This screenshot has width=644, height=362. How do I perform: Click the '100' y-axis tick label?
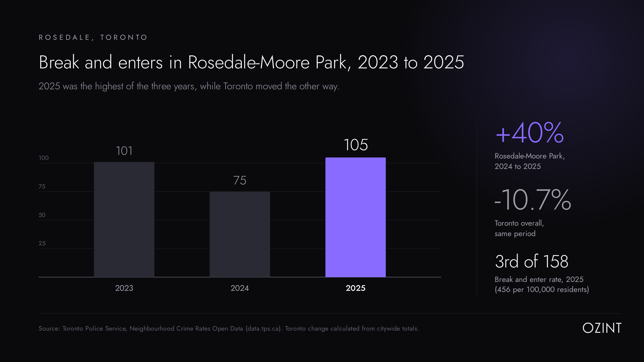point(44,158)
